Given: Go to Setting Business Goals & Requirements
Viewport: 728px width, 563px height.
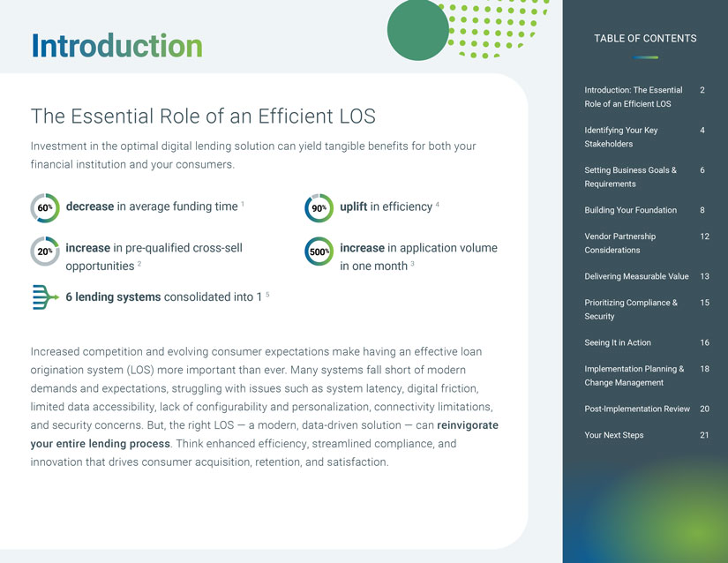Looking at the screenshot, I should pyautogui.click(x=630, y=176).
